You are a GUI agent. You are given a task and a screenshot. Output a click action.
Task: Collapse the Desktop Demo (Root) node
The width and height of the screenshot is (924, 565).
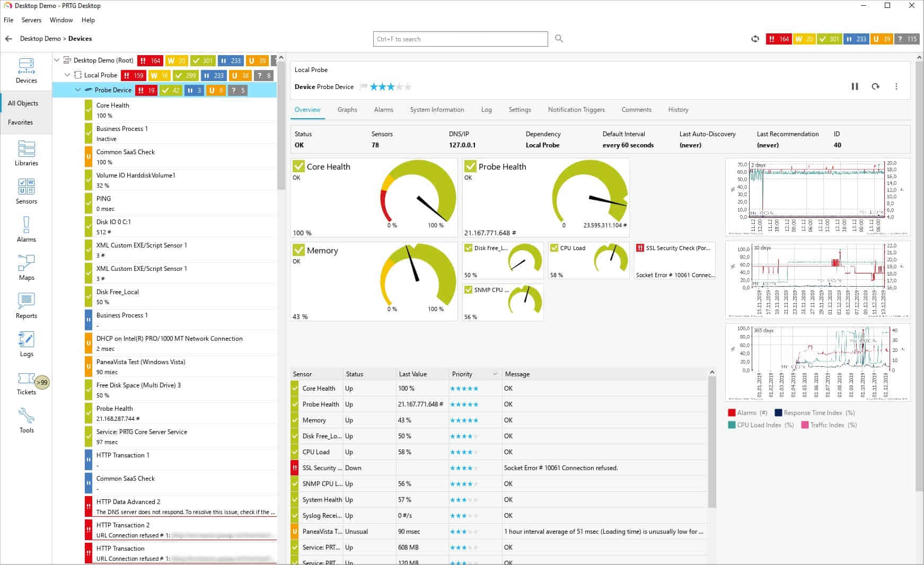tap(58, 60)
